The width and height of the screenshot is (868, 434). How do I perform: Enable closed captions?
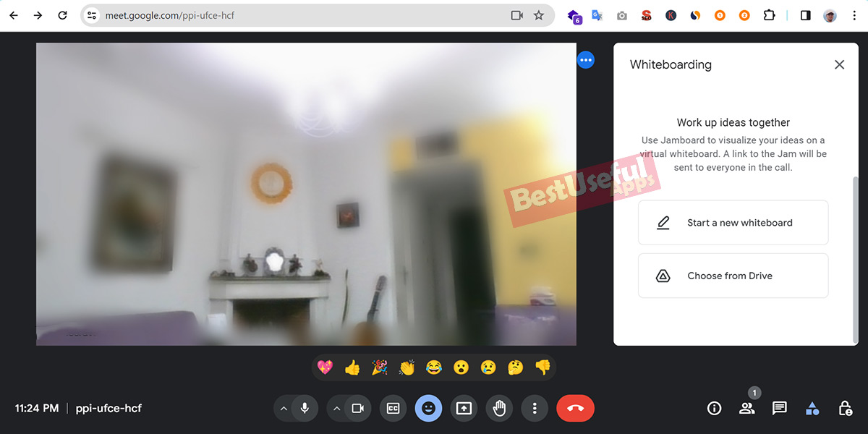point(393,408)
